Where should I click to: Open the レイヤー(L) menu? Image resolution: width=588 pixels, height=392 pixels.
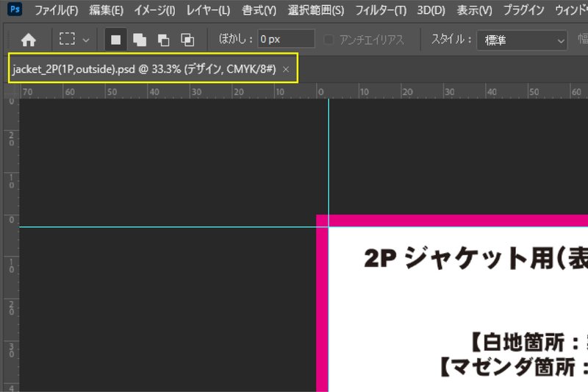point(208,10)
